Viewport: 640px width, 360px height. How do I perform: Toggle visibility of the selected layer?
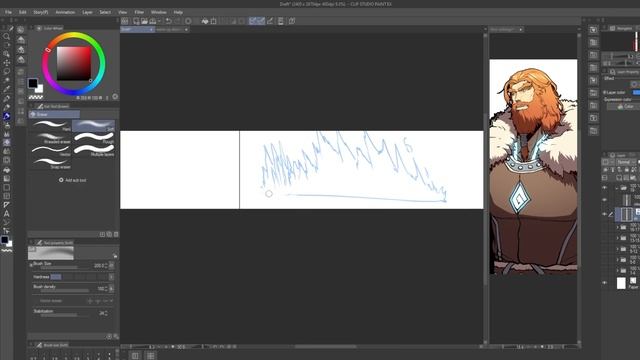pos(605,214)
